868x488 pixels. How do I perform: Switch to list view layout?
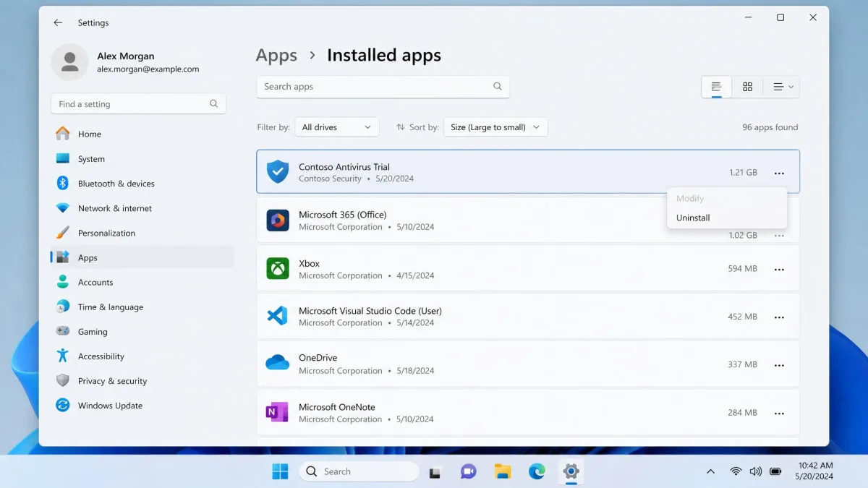[716, 87]
